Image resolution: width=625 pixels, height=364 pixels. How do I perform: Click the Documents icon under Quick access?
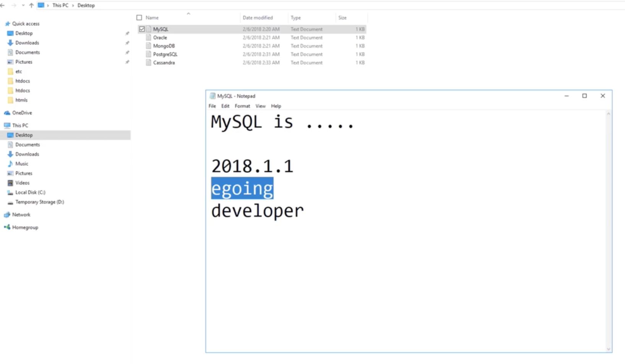(10, 52)
